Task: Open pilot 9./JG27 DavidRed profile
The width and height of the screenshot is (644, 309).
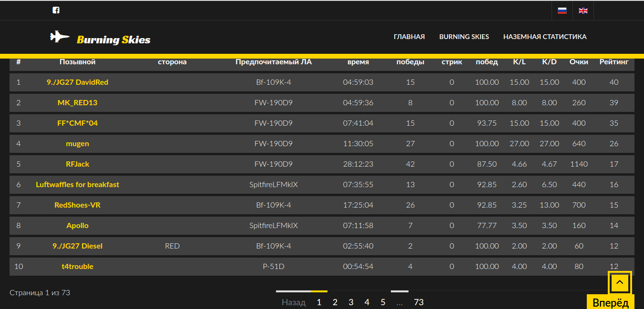Action: pos(77,82)
